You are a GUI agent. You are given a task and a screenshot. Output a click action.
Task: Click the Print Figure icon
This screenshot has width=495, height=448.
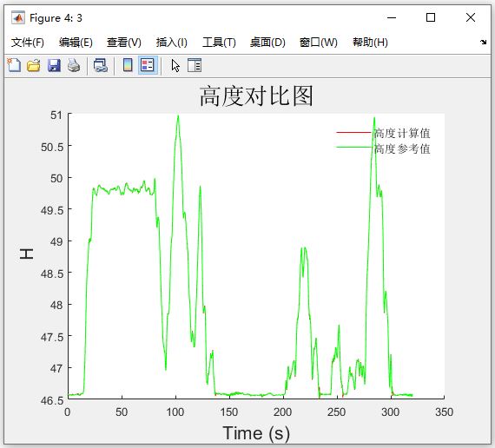point(74,65)
